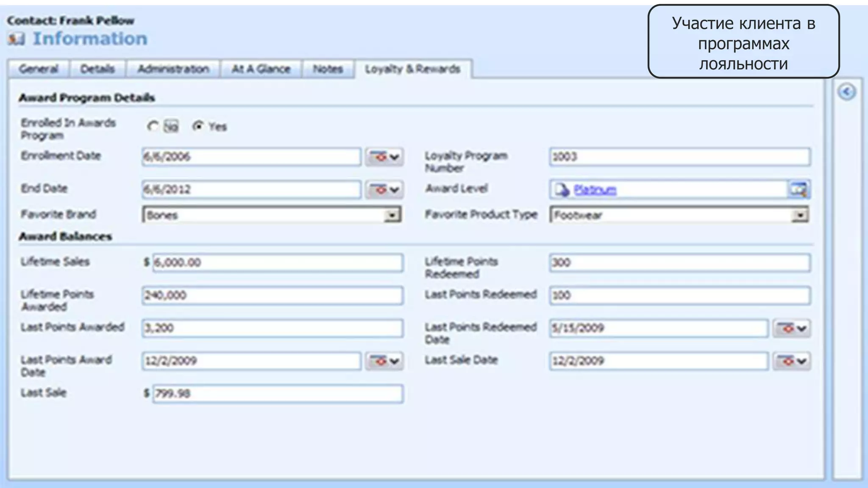Image resolution: width=868 pixels, height=488 pixels.
Task: Open the Platinum award level link
Action: tap(595, 190)
